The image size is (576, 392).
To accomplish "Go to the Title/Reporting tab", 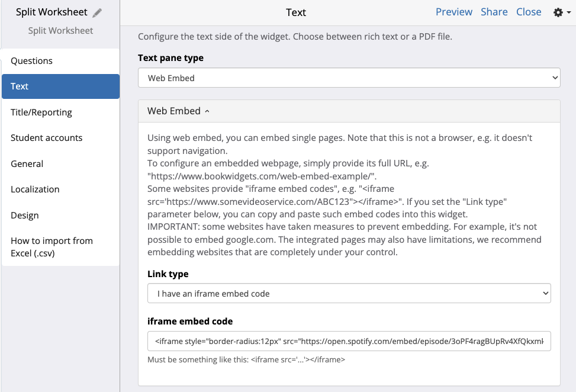I will click(x=41, y=113).
